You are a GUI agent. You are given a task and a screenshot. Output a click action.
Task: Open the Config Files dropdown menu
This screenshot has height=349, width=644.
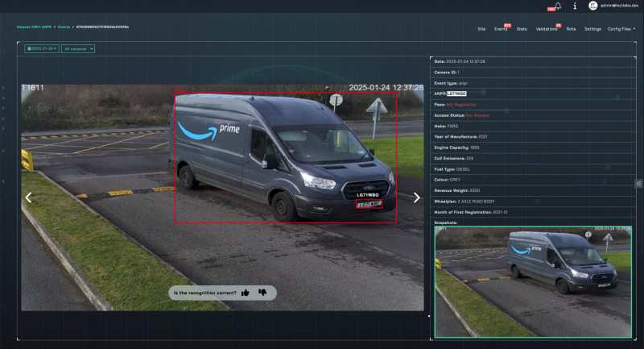(x=621, y=28)
